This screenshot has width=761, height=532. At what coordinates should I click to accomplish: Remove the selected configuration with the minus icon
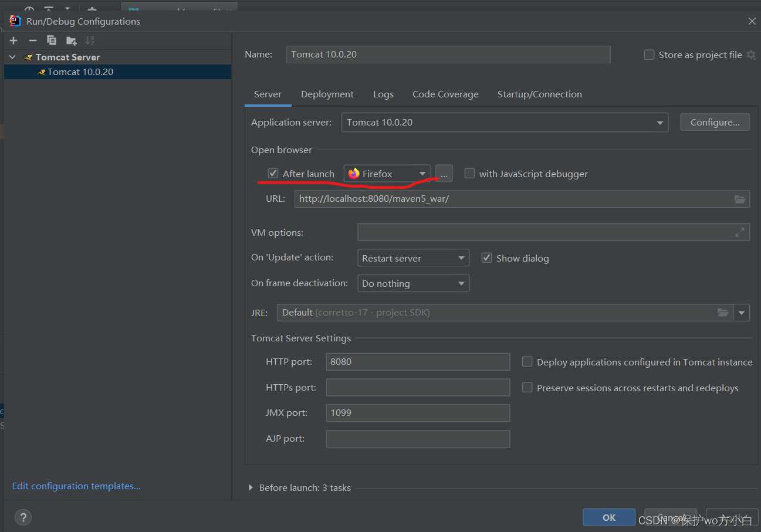tap(33, 40)
